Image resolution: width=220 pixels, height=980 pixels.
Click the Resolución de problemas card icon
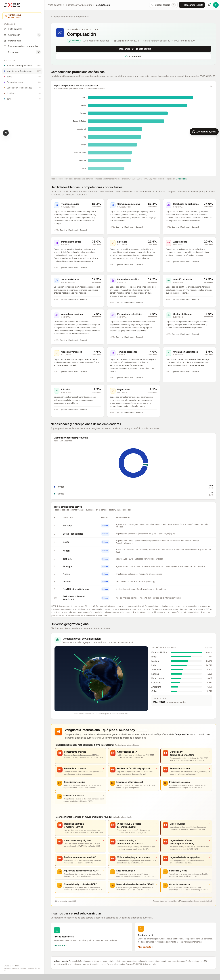(169, 205)
